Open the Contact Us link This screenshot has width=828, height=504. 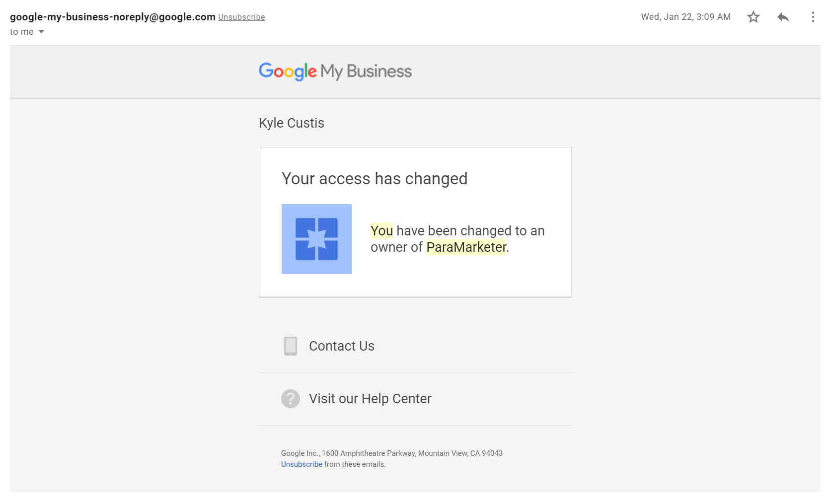342,346
